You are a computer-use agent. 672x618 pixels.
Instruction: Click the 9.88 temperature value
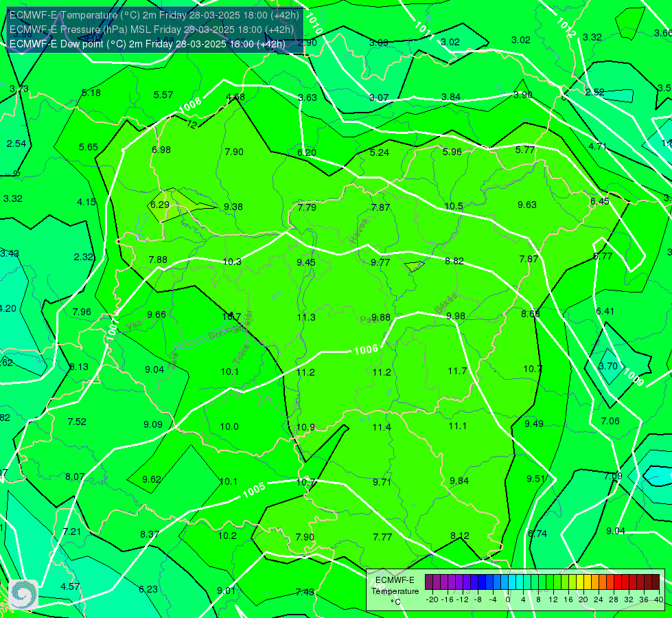(x=380, y=317)
